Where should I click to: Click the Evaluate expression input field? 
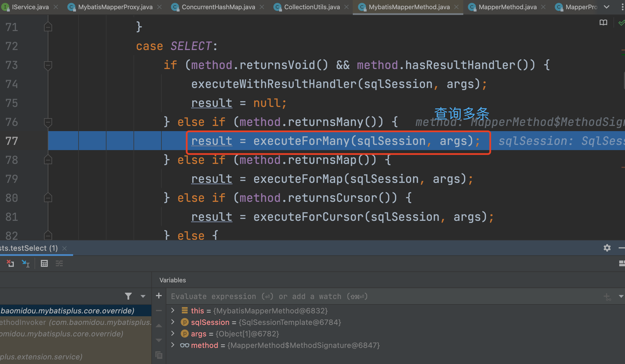pos(383,296)
